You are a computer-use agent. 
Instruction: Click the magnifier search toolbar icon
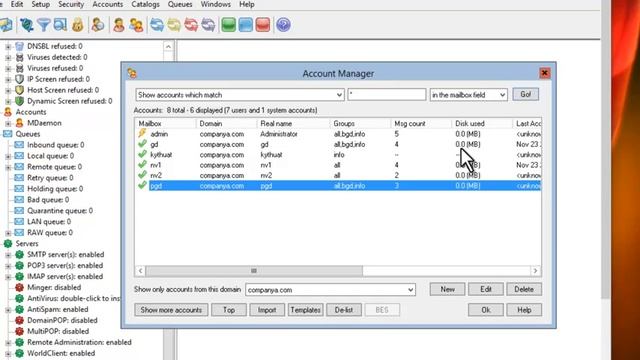(x=60, y=25)
